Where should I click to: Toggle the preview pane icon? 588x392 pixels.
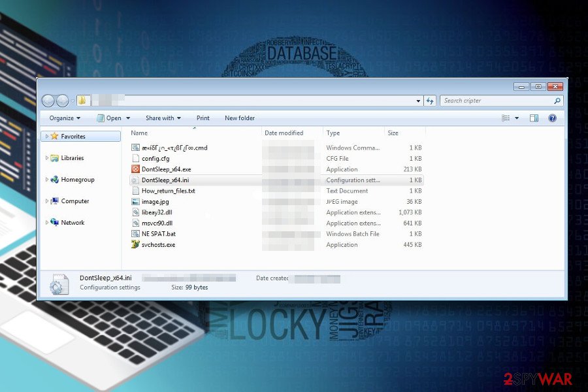[x=534, y=118]
